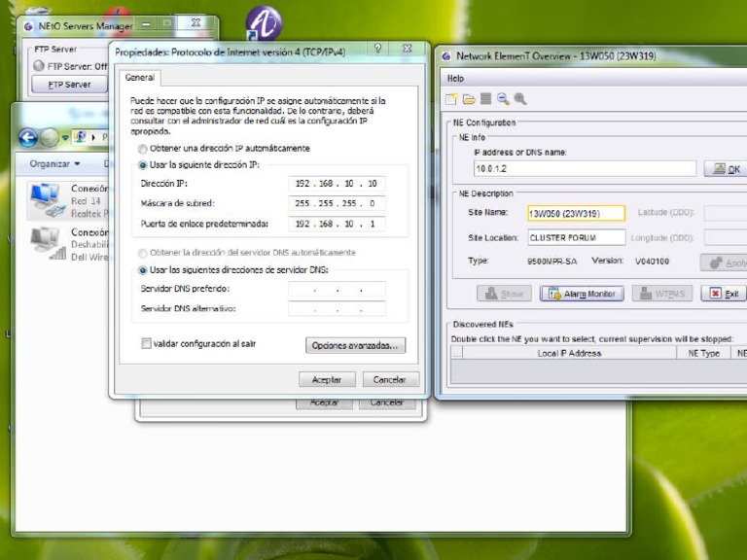This screenshot has height=560, width=747.
Task: Click the 'Opciones avanzadas...' button
Action: point(356,345)
